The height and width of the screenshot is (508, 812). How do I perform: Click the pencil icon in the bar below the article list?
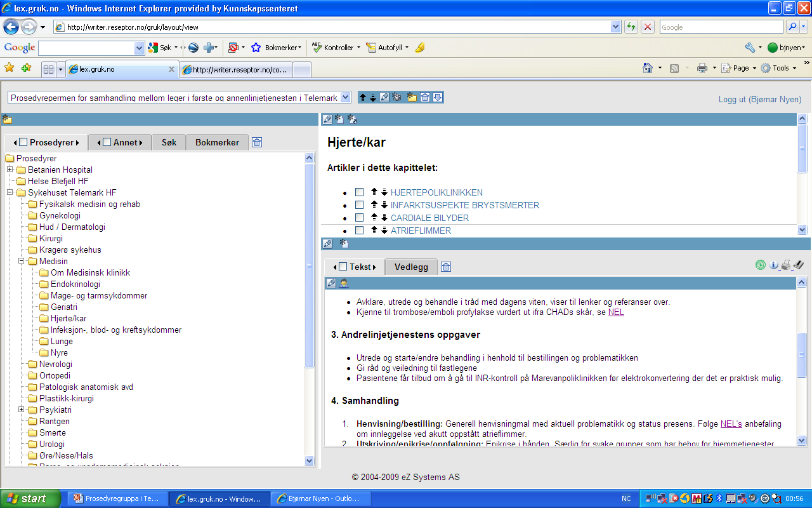click(x=327, y=243)
